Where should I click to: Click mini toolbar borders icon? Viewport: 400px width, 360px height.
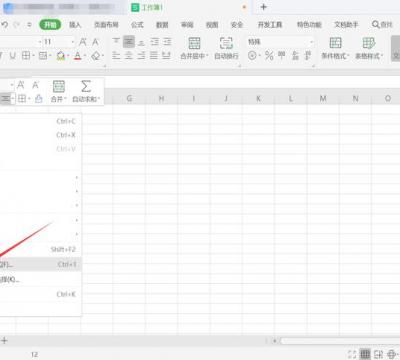pyautogui.click(x=22, y=99)
